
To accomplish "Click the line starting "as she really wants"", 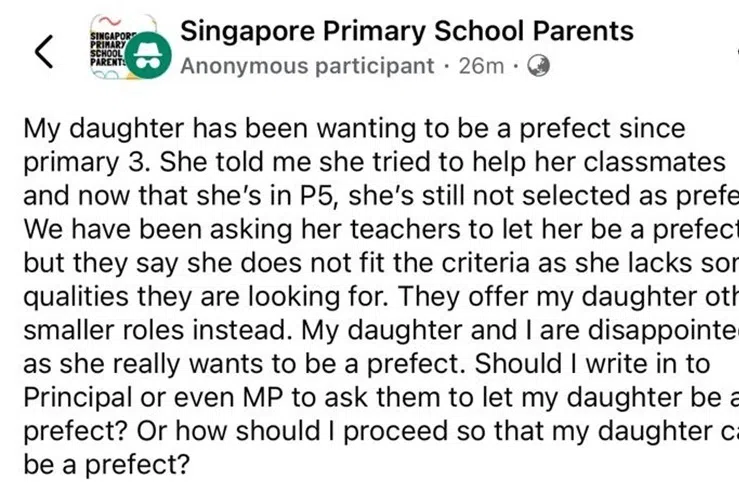I will (x=380, y=360).
